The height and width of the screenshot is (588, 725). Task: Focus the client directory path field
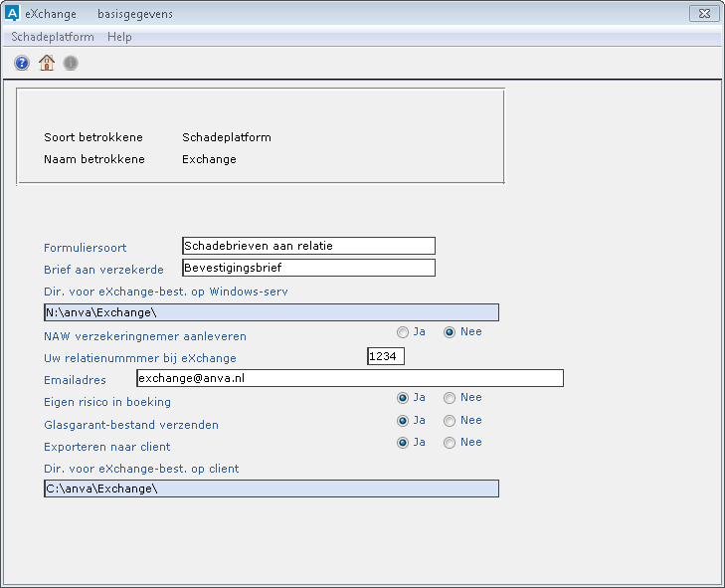271,489
